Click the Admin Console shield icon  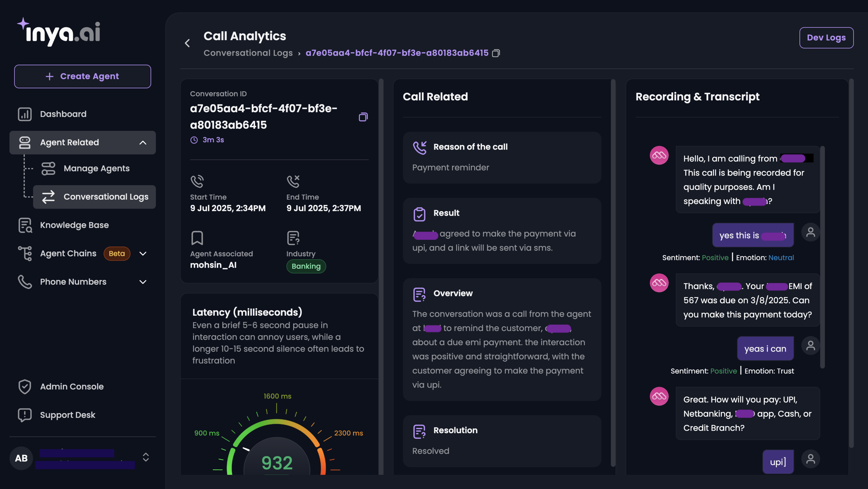[x=24, y=387]
